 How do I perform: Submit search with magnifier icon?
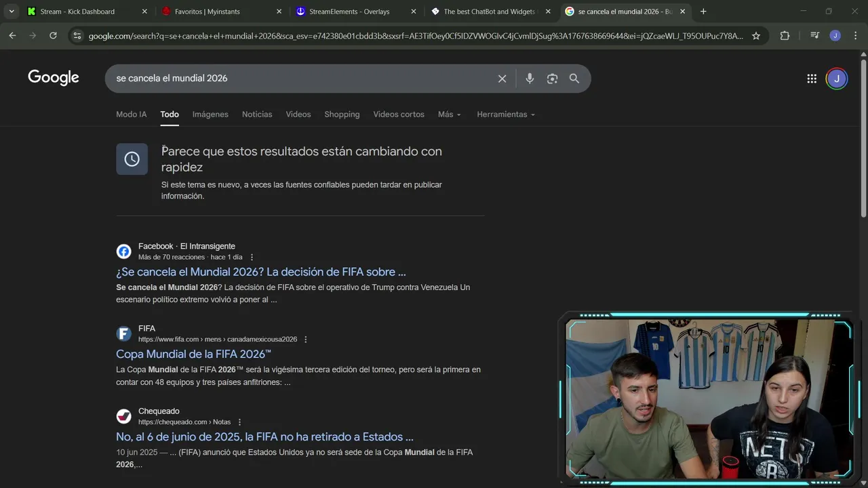click(574, 79)
